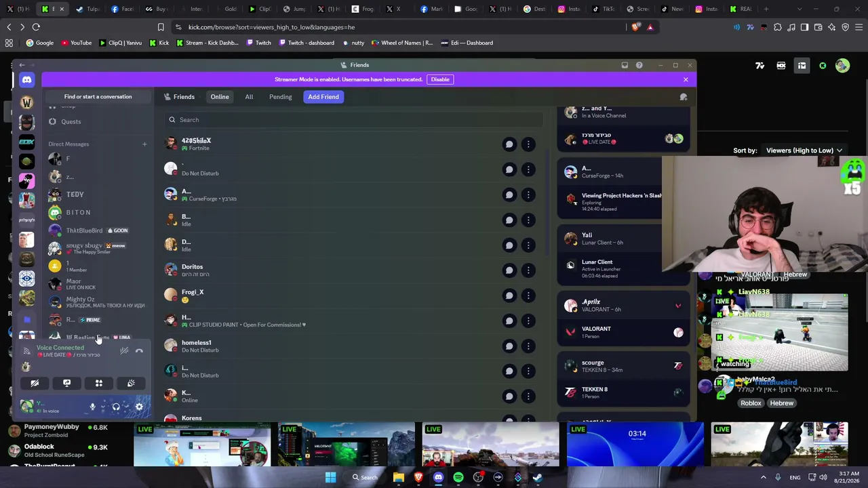Open more options for Doritos
The image size is (868, 488).
pyautogui.click(x=528, y=270)
